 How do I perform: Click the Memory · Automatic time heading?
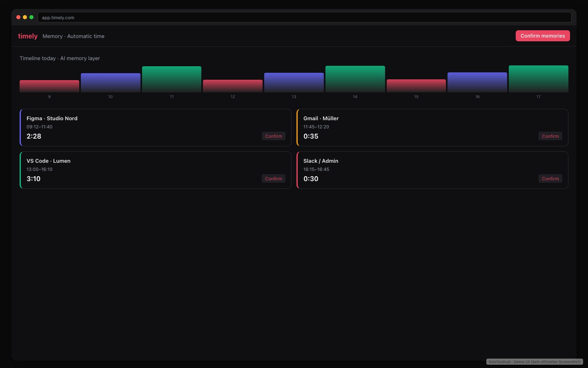[73, 36]
